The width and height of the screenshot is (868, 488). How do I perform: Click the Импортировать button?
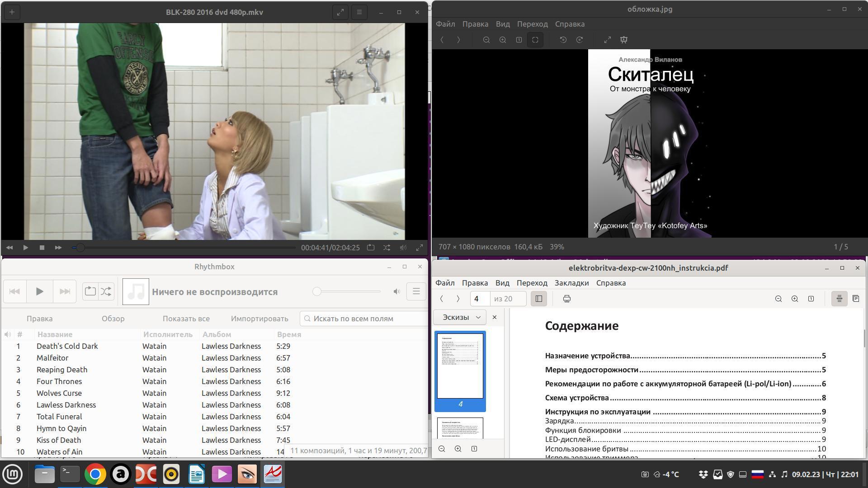coord(259,319)
